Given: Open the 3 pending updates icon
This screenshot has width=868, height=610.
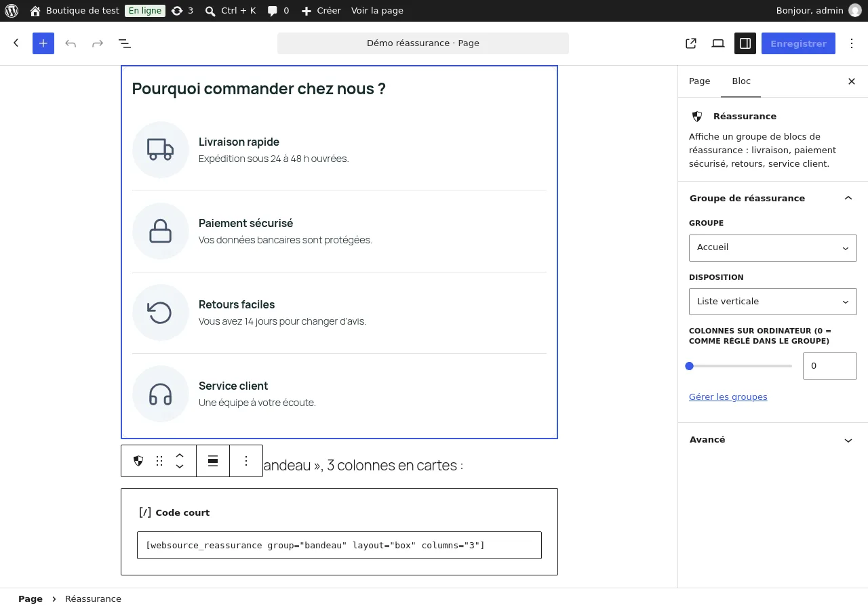Looking at the screenshot, I should [182, 11].
